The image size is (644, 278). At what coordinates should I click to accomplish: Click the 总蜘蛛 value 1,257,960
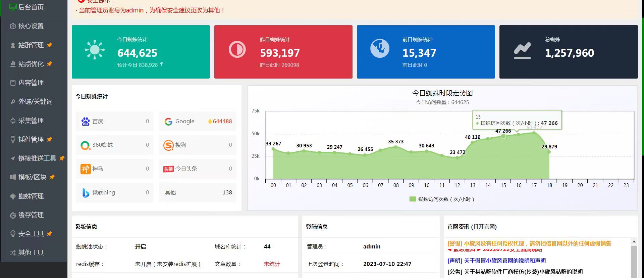[x=570, y=53]
